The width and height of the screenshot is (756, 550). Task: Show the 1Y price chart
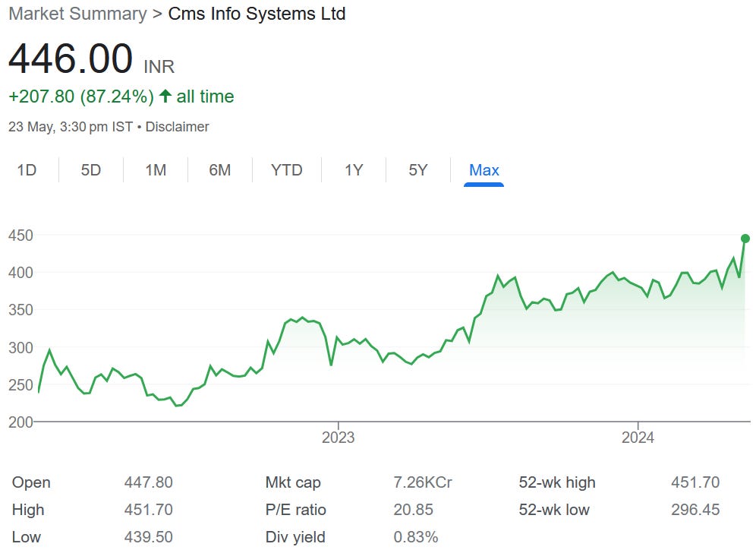354,170
